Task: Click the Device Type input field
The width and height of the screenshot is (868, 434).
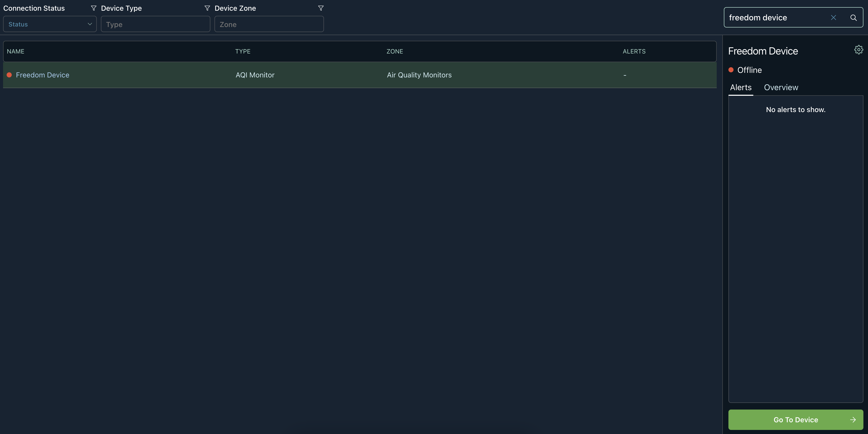Action: (x=155, y=24)
